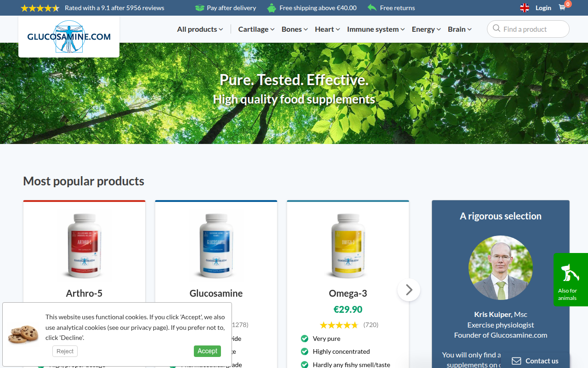Click the UK flag language icon
588x368 pixels.
[525, 8]
